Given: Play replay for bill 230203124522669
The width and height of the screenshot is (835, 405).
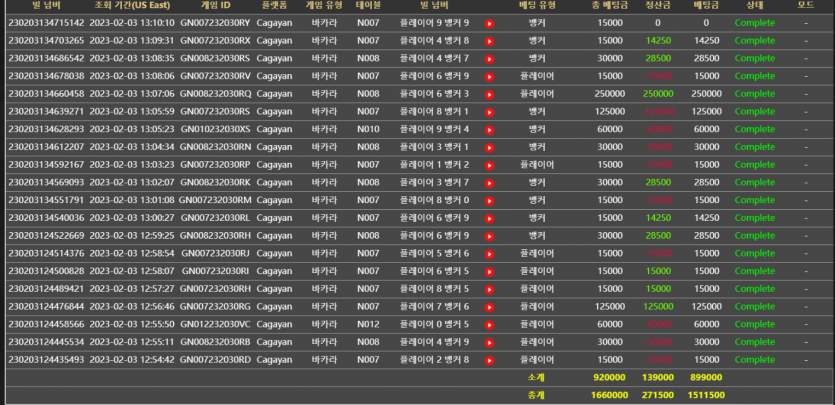Looking at the screenshot, I should [489, 236].
